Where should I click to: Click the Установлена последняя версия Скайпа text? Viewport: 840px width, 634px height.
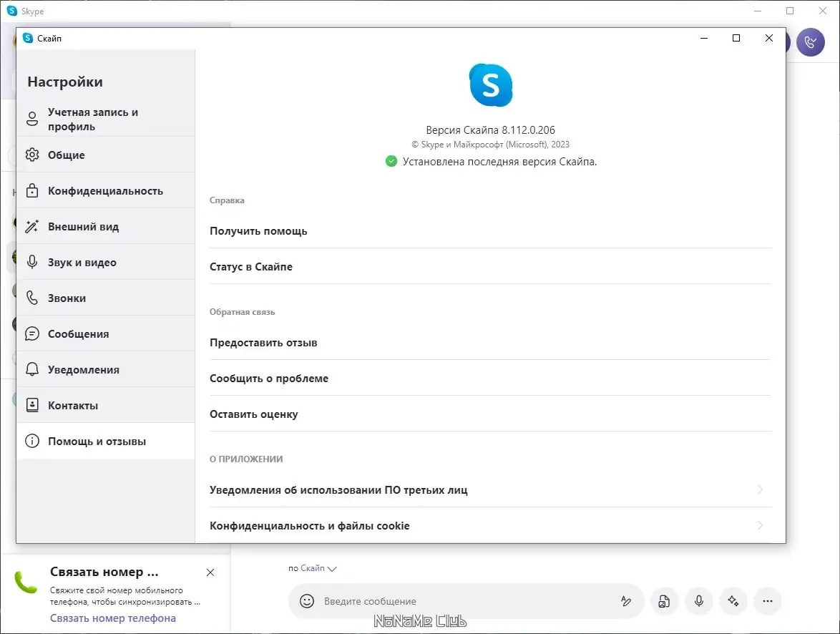click(500, 161)
